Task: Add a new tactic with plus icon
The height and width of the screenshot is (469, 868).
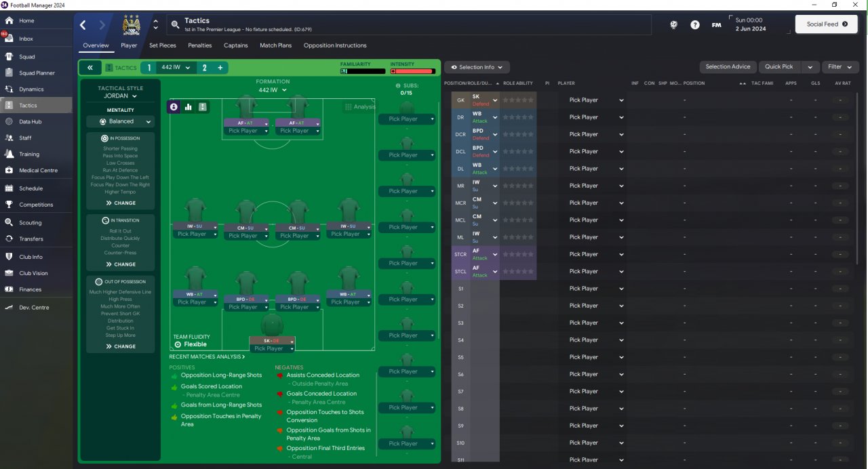Action: (220, 68)
